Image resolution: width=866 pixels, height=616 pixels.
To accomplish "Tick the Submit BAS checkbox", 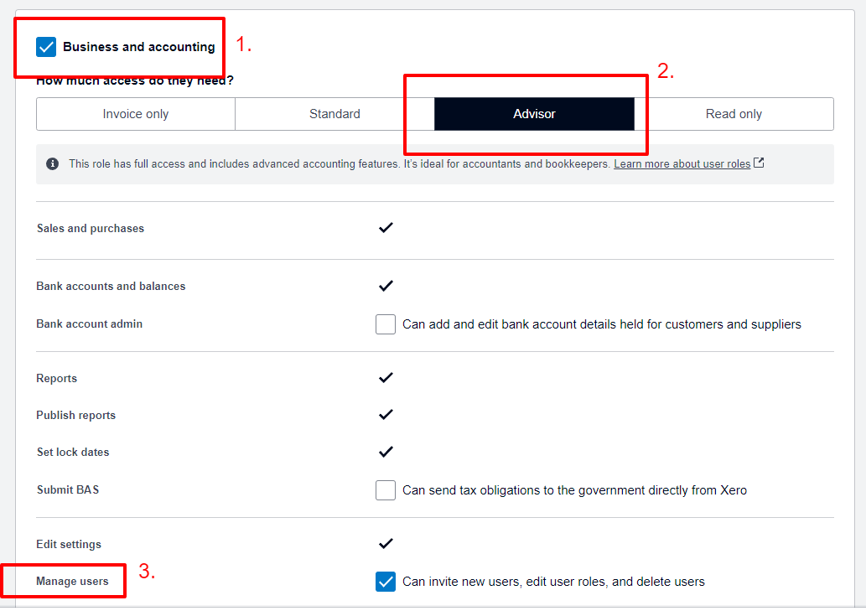I will point(386,490).
